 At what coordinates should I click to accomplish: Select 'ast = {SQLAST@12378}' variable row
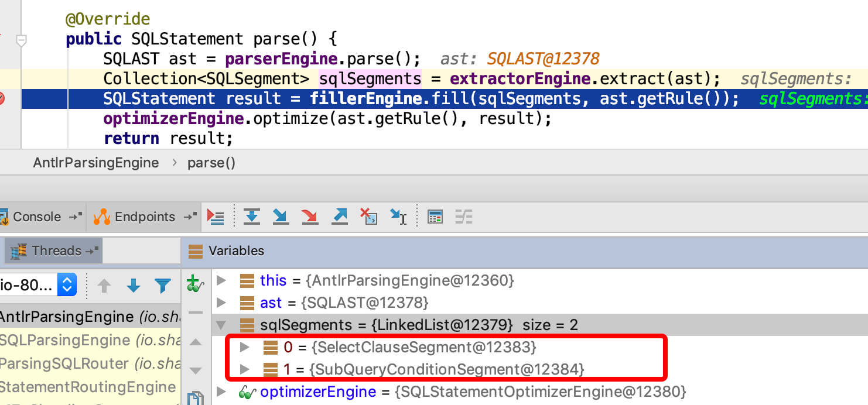tap(539, 303)
